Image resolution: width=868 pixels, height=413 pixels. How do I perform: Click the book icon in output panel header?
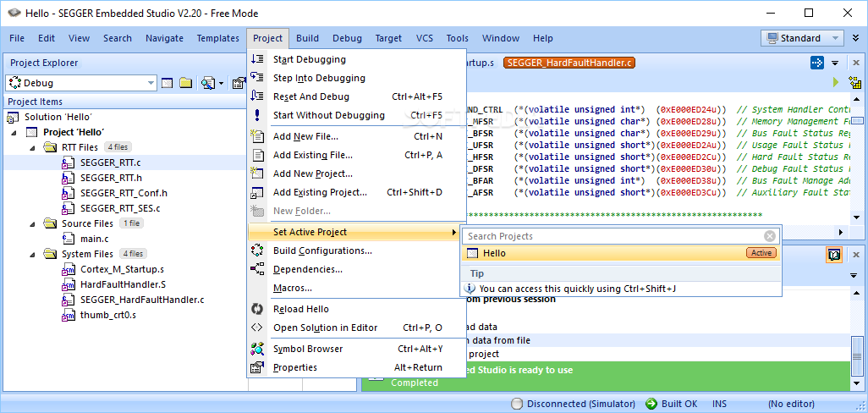pos(834,255)
